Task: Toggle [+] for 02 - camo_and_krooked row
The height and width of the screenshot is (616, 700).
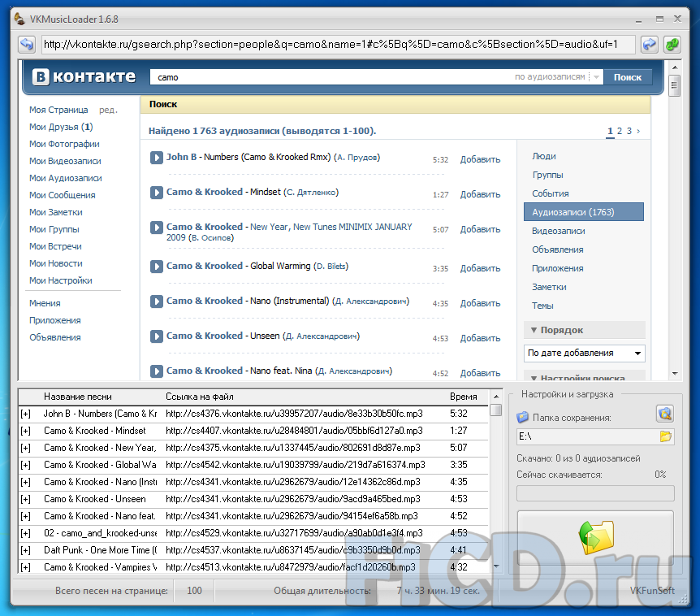Action: [25, 533]
